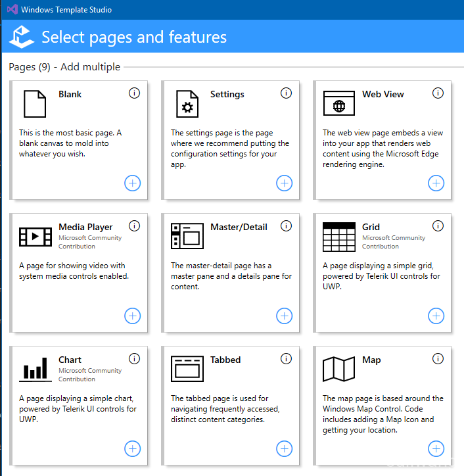Add the Tabbed page plus icon
Viewport: 464px width, 476px height.
point(285,448)
